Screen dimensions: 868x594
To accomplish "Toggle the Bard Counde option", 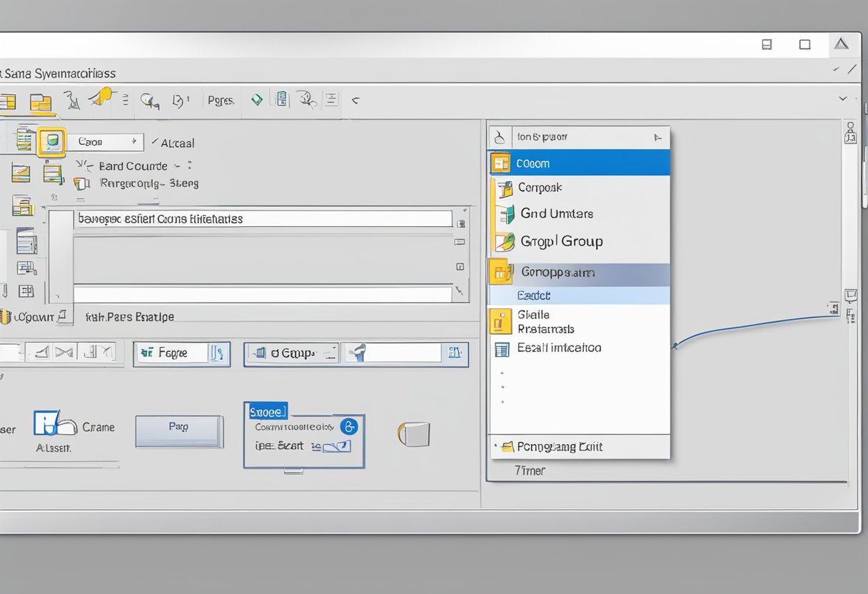I will [x=84, y=166].
